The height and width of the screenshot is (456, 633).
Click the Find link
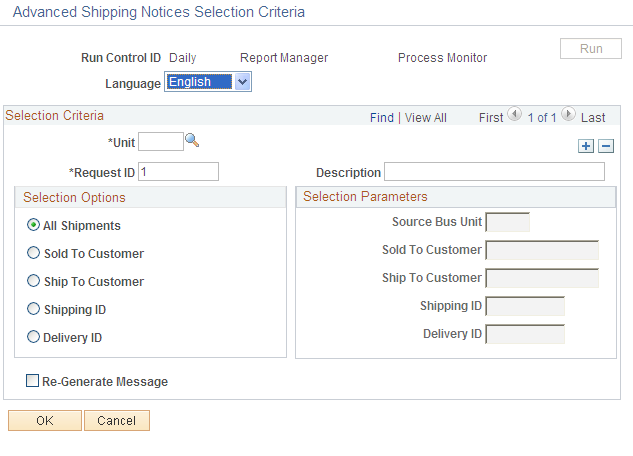381,118
